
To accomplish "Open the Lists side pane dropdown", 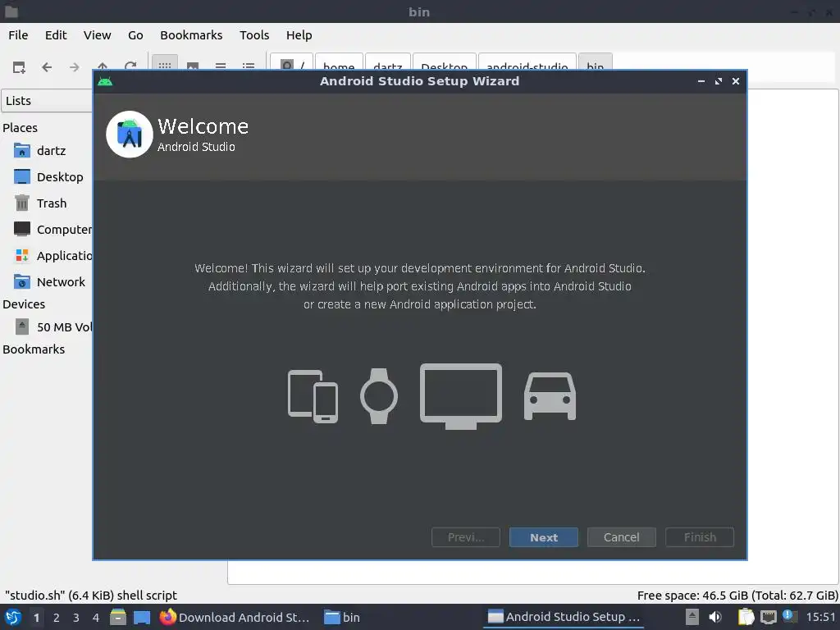I will click(x=47, y=101).
